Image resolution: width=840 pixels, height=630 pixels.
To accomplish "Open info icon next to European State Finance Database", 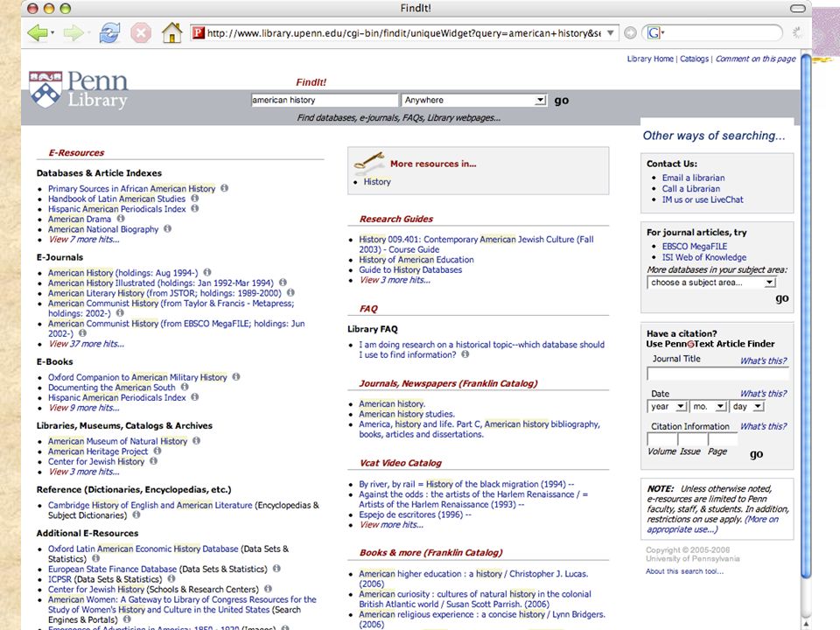I will coord(276,569).
